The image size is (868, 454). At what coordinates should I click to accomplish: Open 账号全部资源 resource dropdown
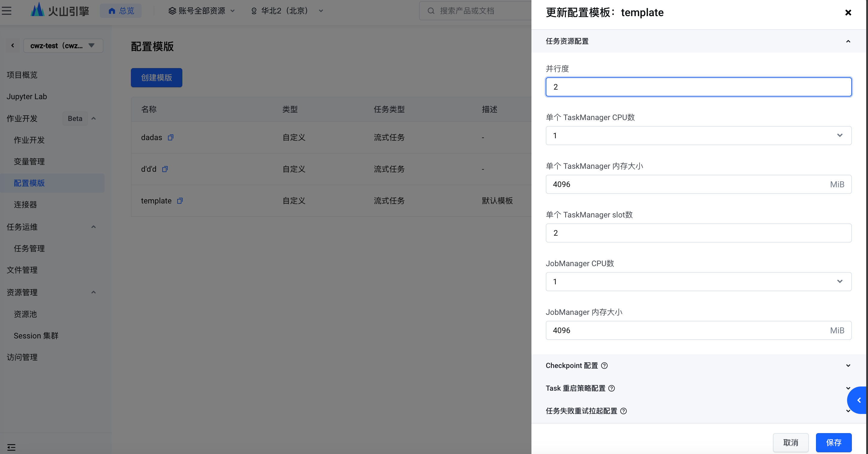point(202,11)
